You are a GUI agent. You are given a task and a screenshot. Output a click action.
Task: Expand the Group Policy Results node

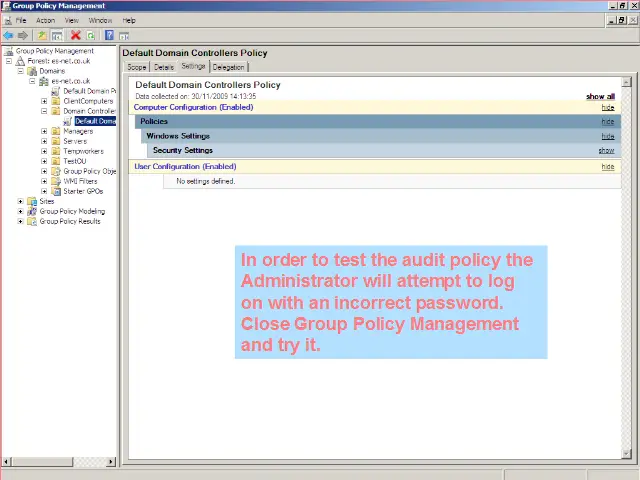(20, 221)
